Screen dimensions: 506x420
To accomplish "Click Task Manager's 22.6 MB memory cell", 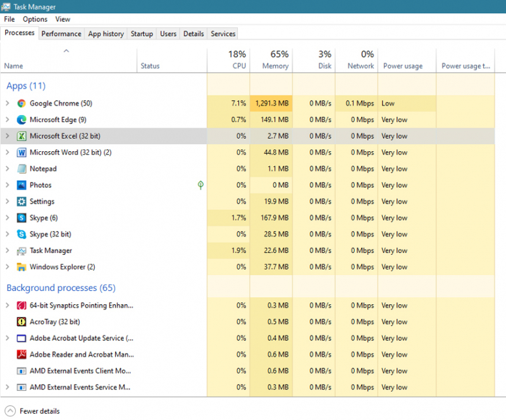I will (x=271, y=251).
